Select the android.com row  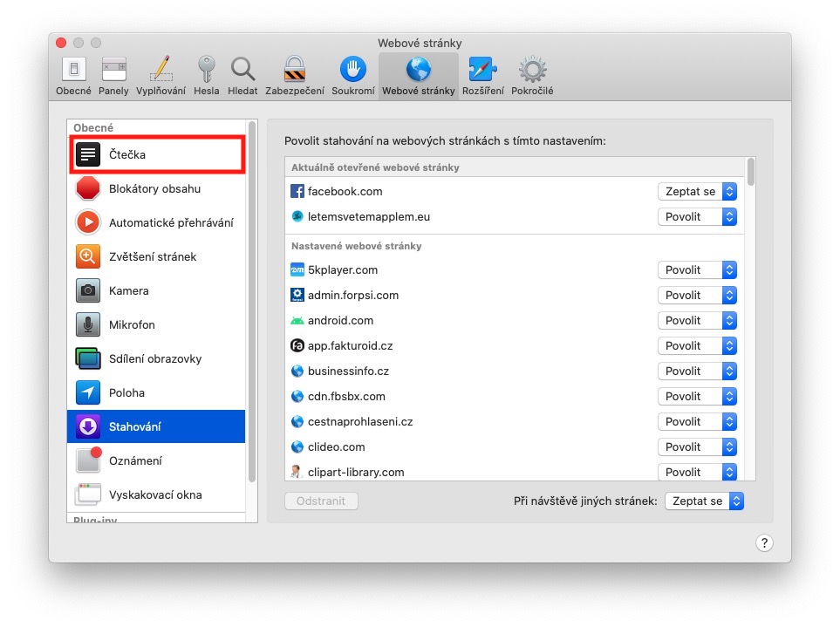515,320
